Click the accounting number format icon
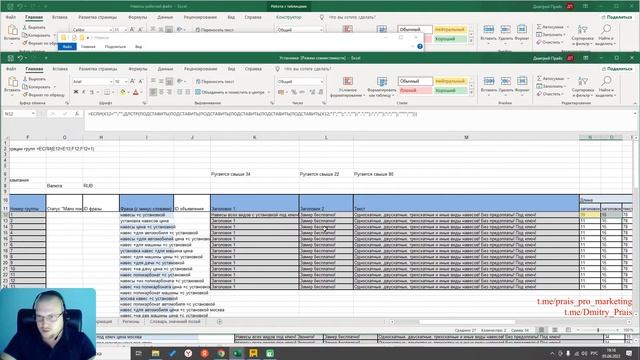This screenshot has width=640, height=360. point(281,93)
